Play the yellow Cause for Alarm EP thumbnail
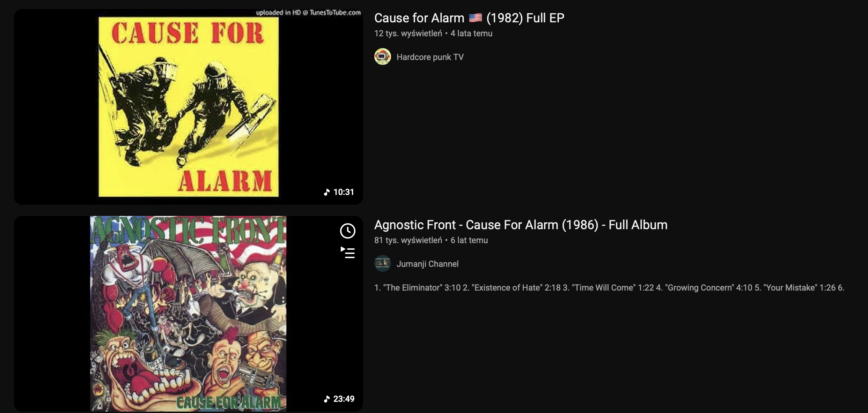This screenshot has height=413, width=868. pos(189,107)
